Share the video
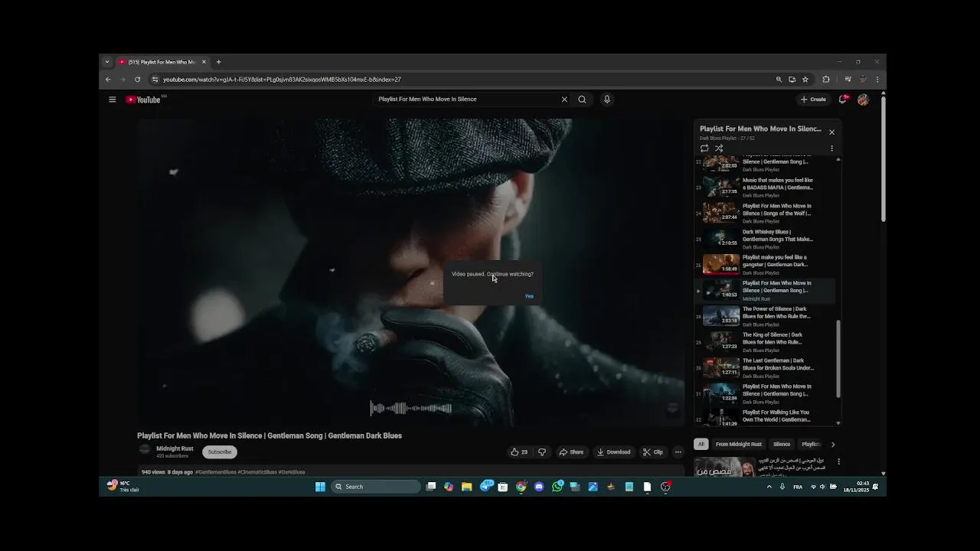The image size is (980, 551). pos(571,452)
